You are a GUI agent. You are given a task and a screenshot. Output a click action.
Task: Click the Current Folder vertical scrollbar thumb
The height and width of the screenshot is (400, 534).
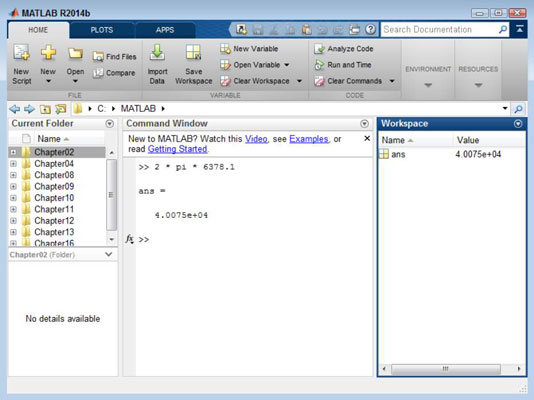click(111, 195)
